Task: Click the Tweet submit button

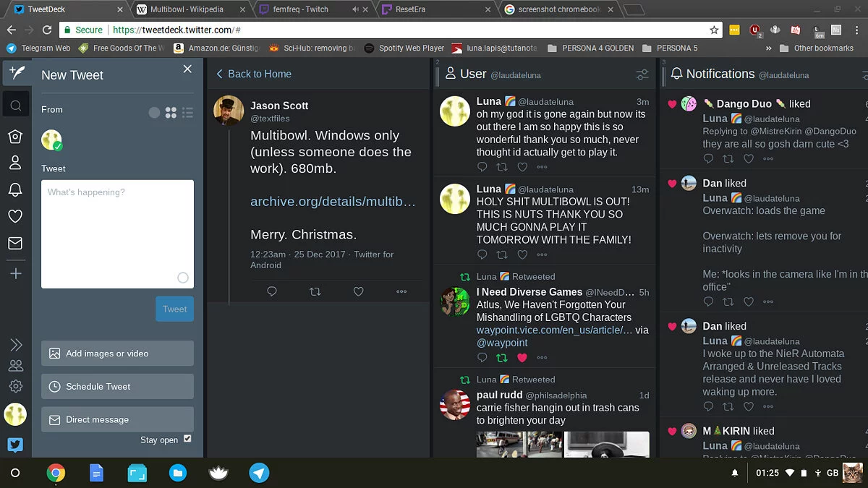Action: [174, 309]
